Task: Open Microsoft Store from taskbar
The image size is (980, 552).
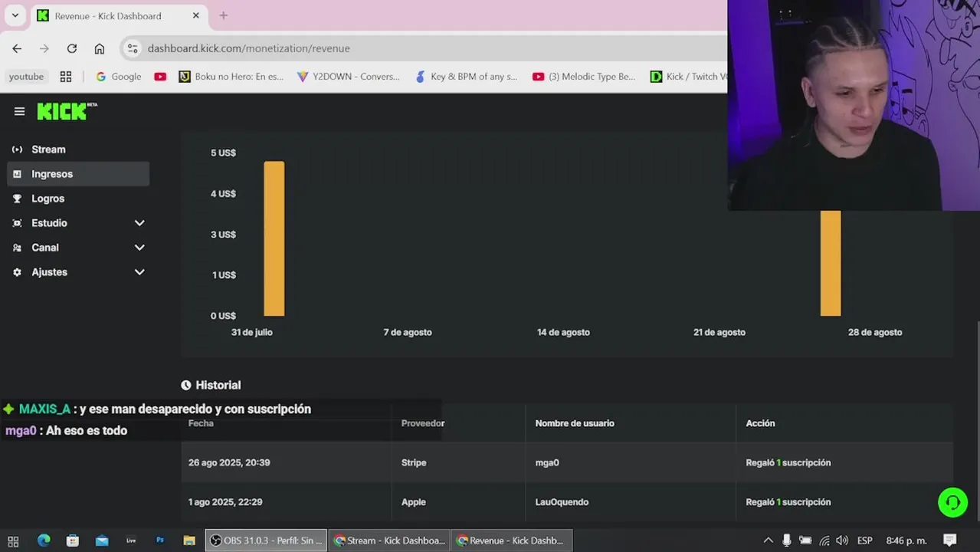Action: [x=73, y=540]
